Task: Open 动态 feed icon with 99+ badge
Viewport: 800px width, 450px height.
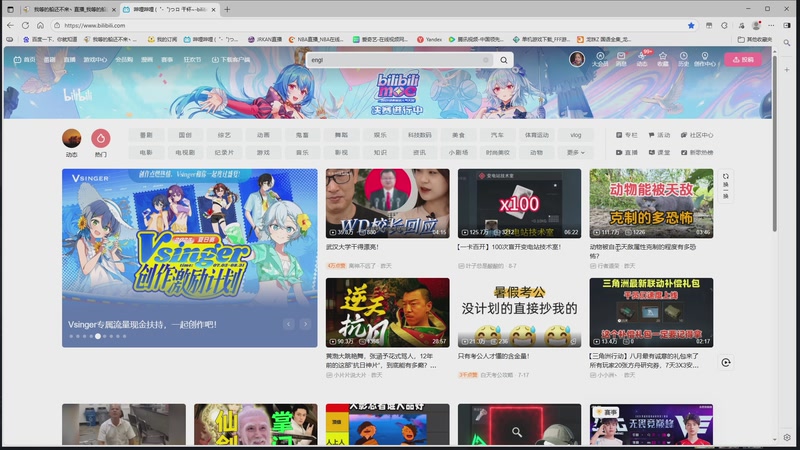Action: [642, 59]
